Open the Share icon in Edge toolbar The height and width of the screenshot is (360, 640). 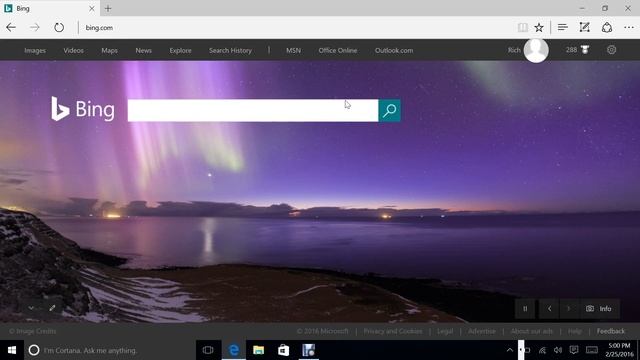coord(607,27)
